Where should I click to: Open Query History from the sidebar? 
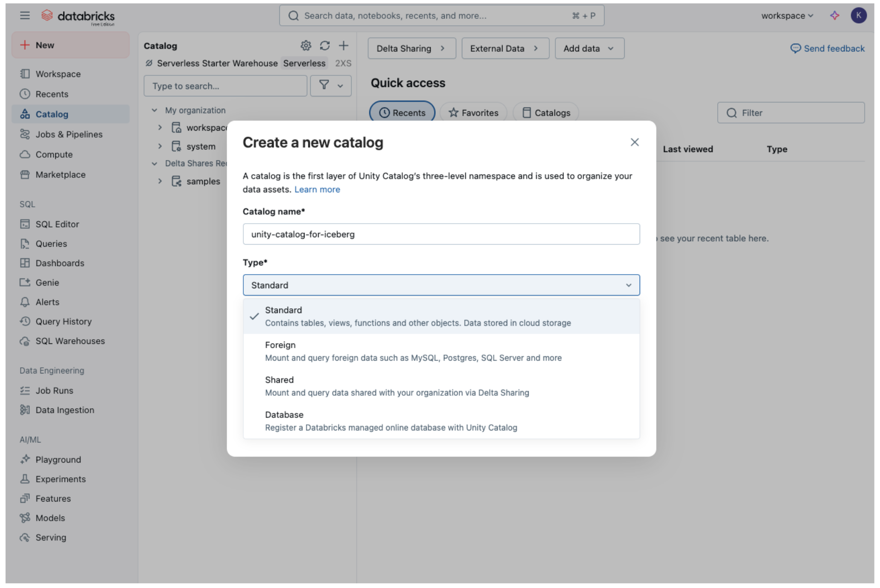click(63, 321)
